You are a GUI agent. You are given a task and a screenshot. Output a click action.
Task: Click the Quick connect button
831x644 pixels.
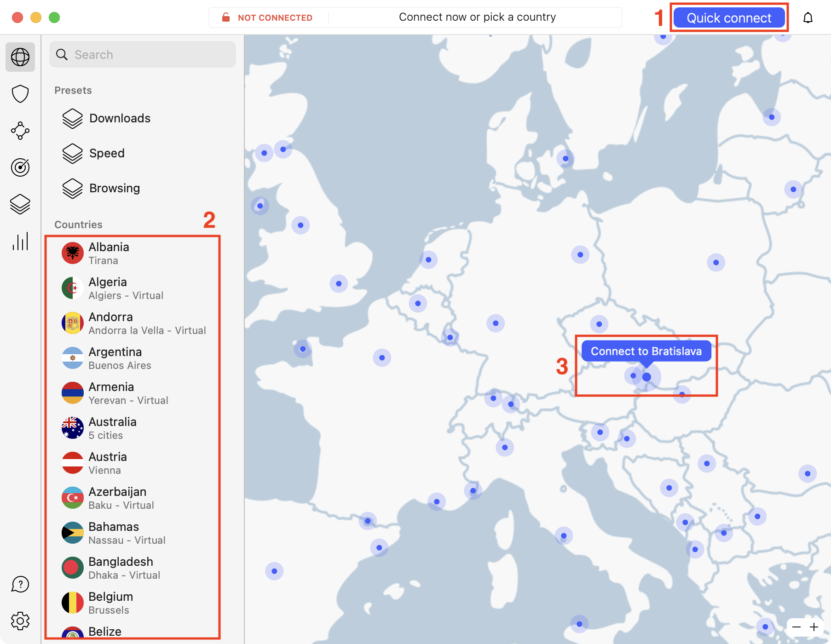click(729, 18)
